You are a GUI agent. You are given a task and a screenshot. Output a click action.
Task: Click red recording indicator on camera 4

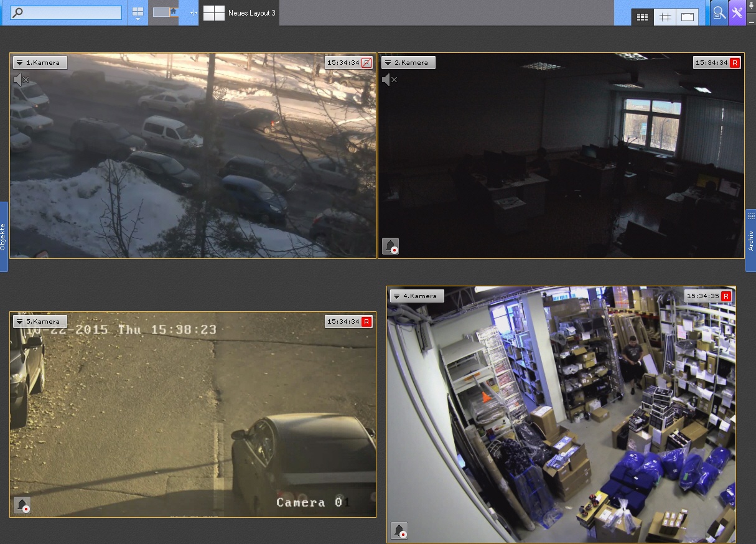tap(726, 297)
